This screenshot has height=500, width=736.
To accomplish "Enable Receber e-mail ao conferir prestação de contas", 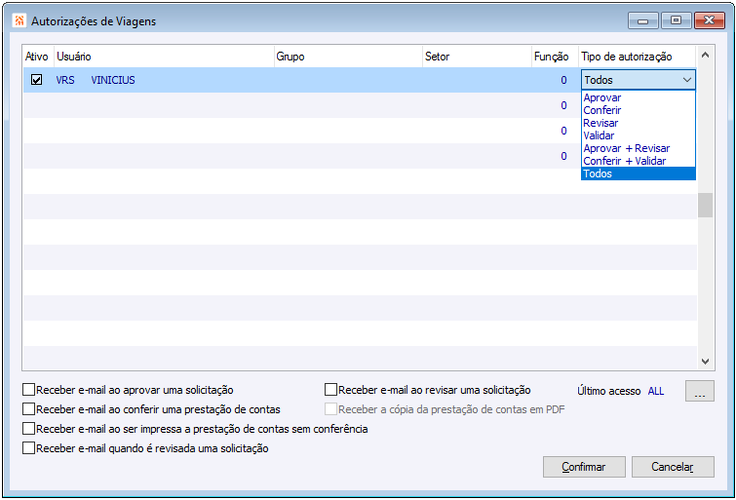I will [29, 409].
